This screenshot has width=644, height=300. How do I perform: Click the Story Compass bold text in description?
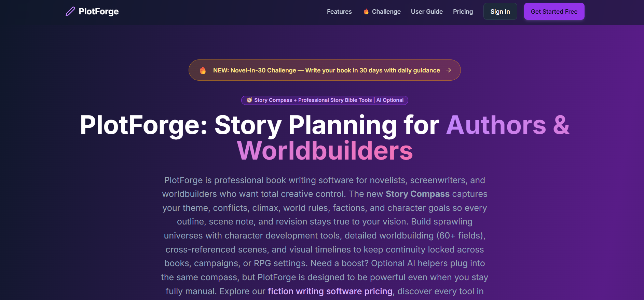pyautogui.click(x=417, y=194)
